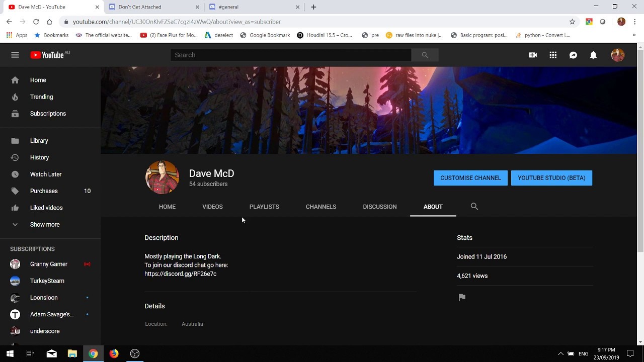Click the Home icon in sidebar
Image resolution: width=644 pixels, height=362 pixels.
15,80
